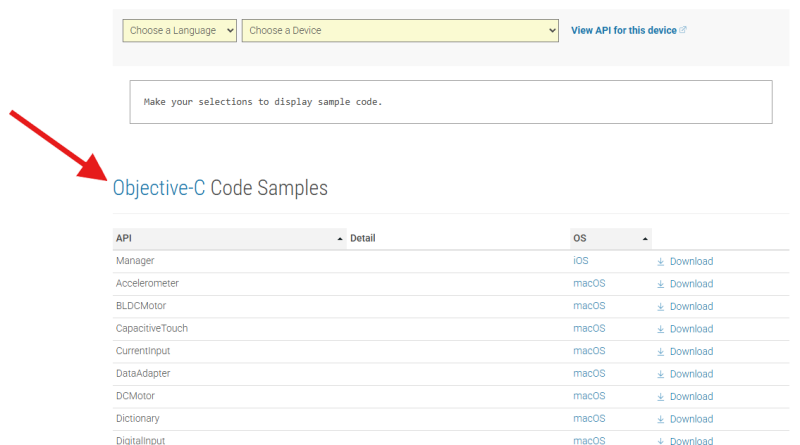Download the DCMotor sample
Viewport: 800px width, 445px height.
point(691,396)
